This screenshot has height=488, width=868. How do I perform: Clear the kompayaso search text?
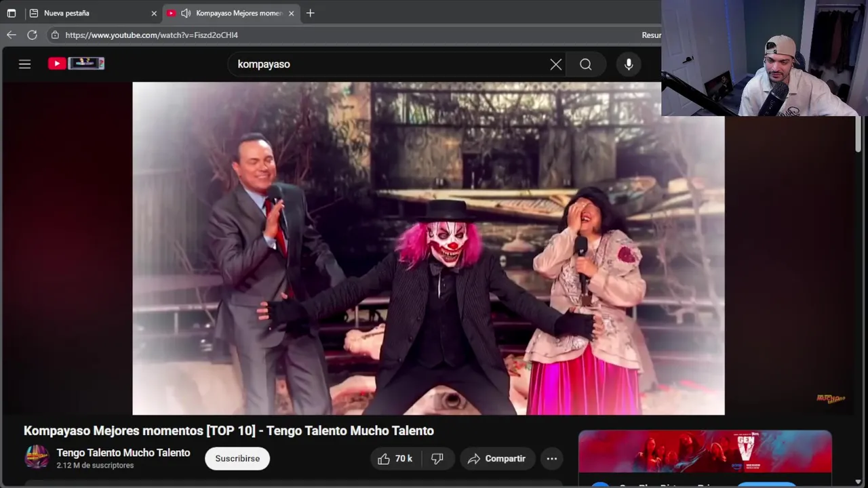(x=555, y=64)
